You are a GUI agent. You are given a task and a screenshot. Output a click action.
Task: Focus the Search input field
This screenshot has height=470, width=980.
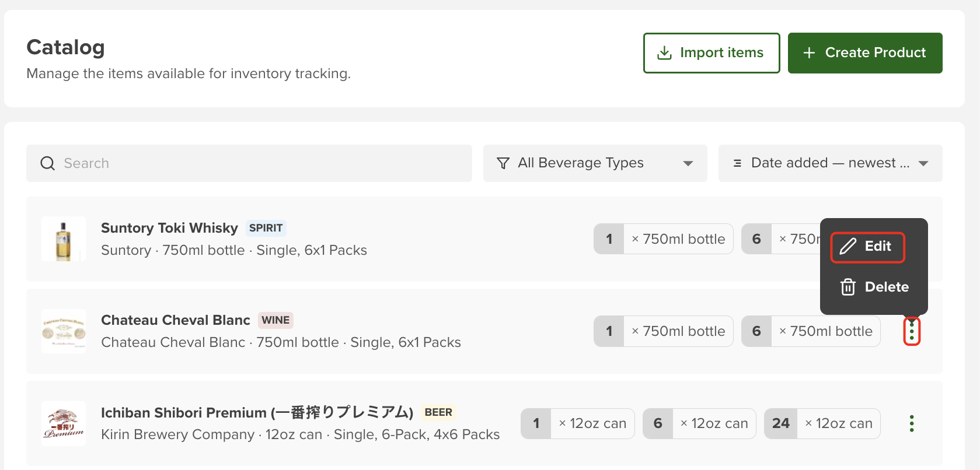click(249, 163)
